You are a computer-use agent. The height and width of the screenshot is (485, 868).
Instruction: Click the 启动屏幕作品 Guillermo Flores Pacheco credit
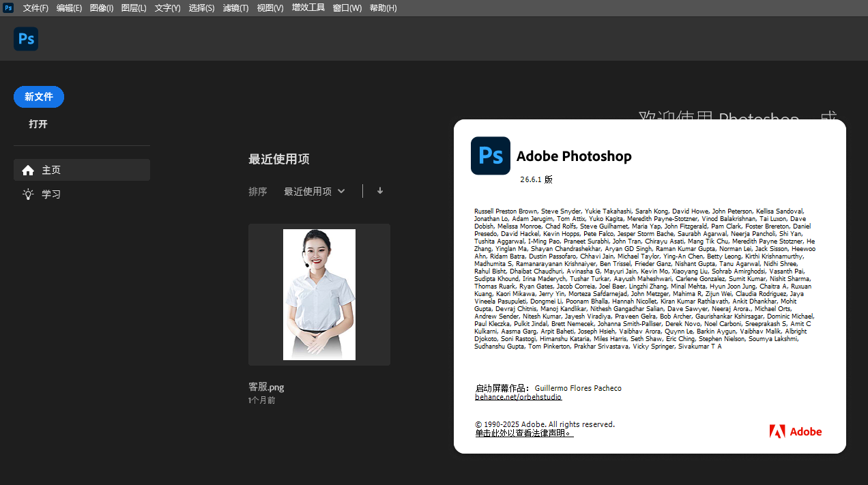(549, 388)
